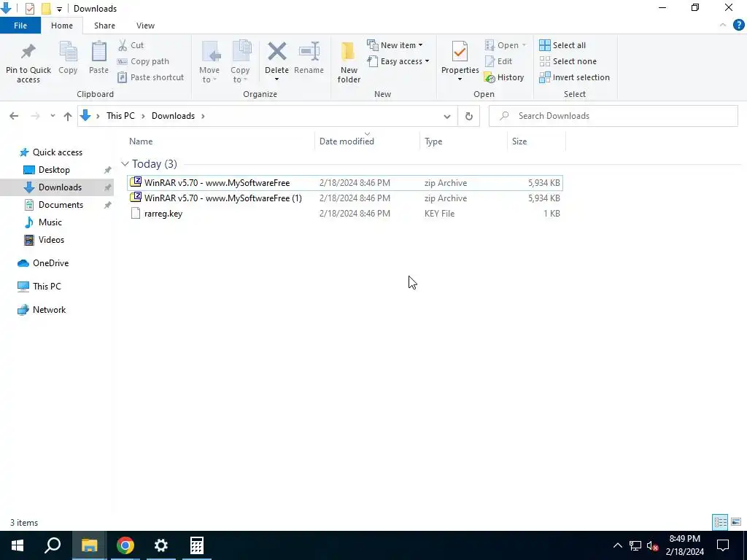This screenshot has width=747, height=560.
Task: Select WinRAR v5.70 (1) zip file
Action: click(x=345, y=198)
